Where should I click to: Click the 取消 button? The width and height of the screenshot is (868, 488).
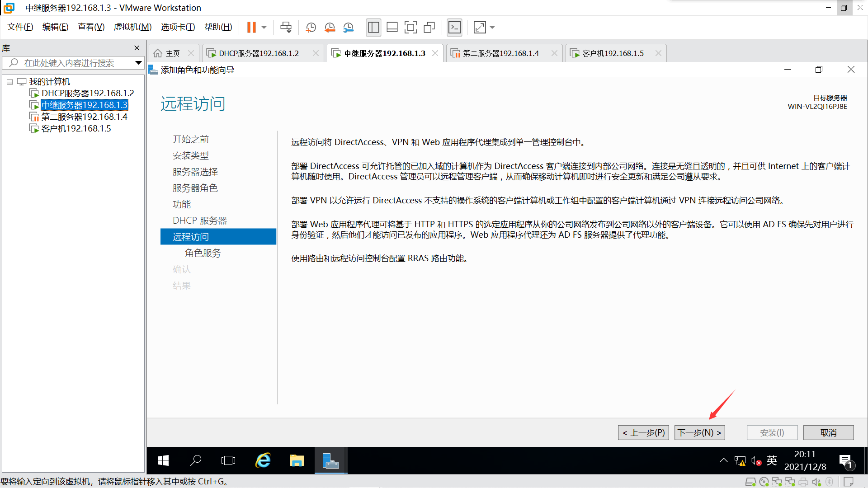[x=828, y=432]
